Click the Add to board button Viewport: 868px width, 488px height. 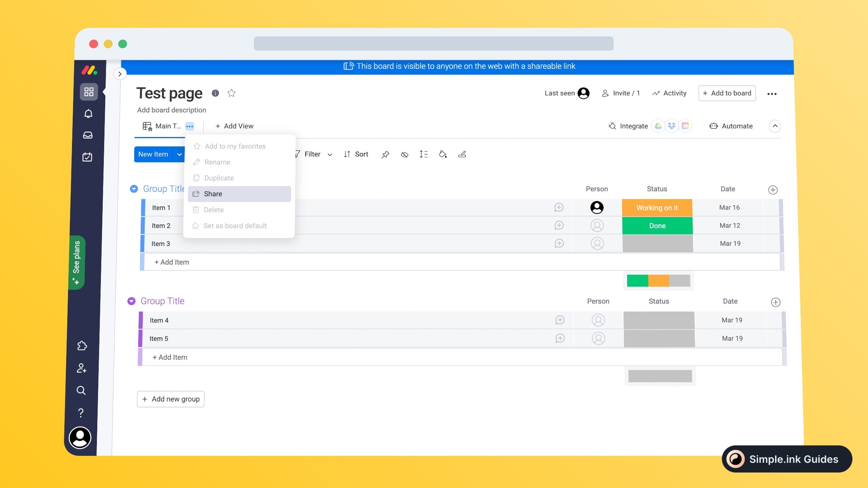(x=727, y=93)
